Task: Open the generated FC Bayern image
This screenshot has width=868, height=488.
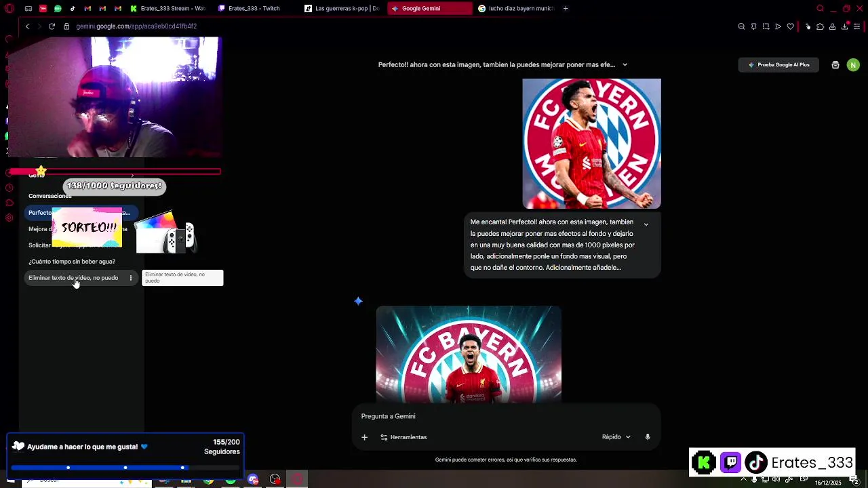Action: pyautogui.click(x=469, y=354)
